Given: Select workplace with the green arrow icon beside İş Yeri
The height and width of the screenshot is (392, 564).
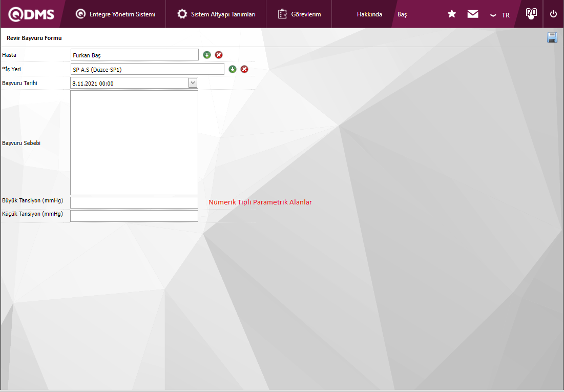Looking at the screenshot, I should (233, 69).
